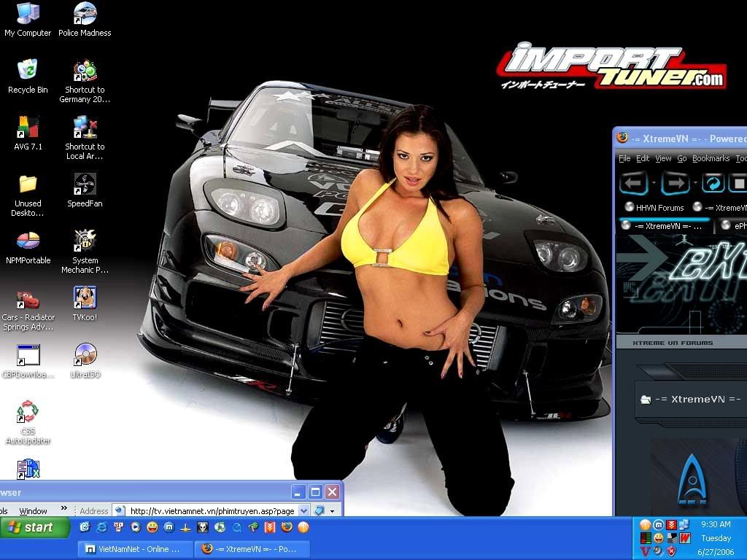Click the red security shield tray icon
This screenshot has width=747, height=560.
pyautogui.click(x=672, y=552)
